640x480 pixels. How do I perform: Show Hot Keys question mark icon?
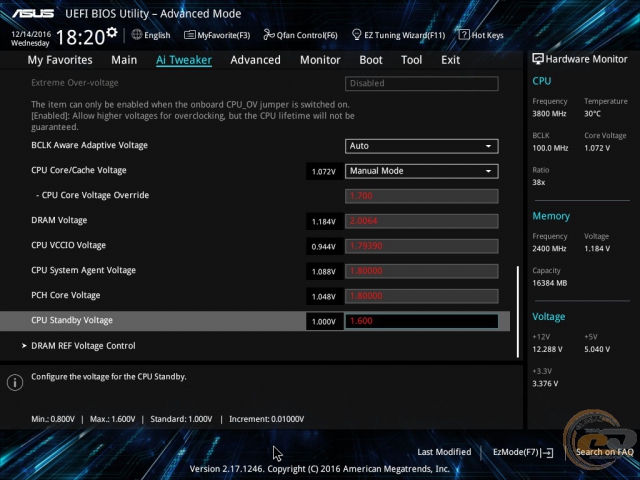(x=464, y=35)
